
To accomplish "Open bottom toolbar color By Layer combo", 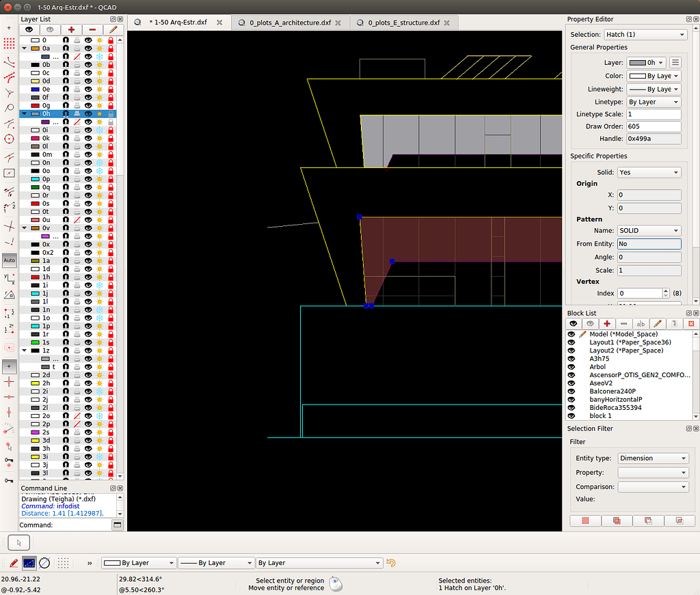I will click(x=139, y=563).
